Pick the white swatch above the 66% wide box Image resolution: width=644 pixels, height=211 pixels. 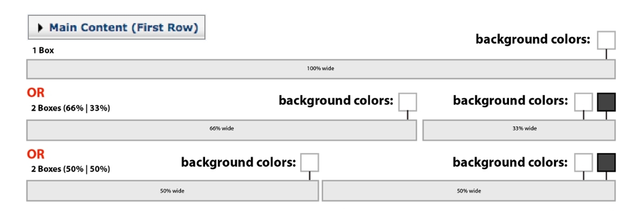pyautogui.click(x=407, y=102)
